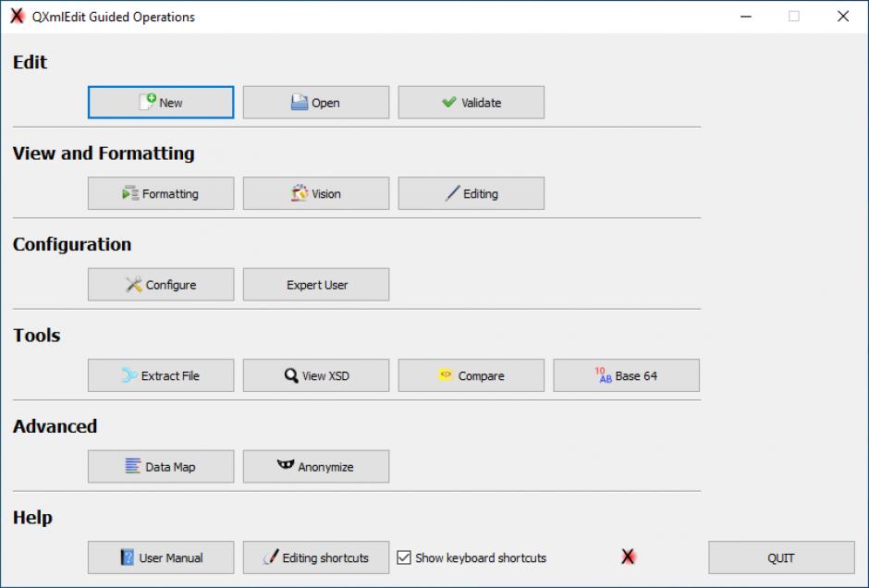Open a file with the Open button
This screenshot has width=869, height=588.
(x=316, y=103)
